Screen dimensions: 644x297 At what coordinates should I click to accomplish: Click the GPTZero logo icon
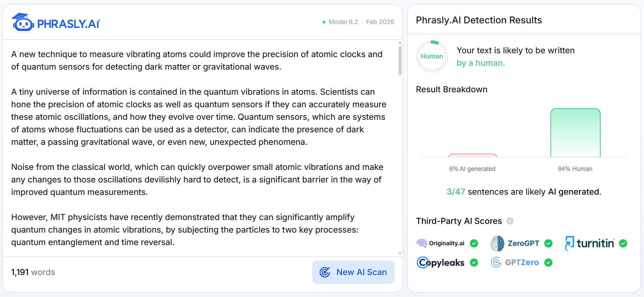496,263
